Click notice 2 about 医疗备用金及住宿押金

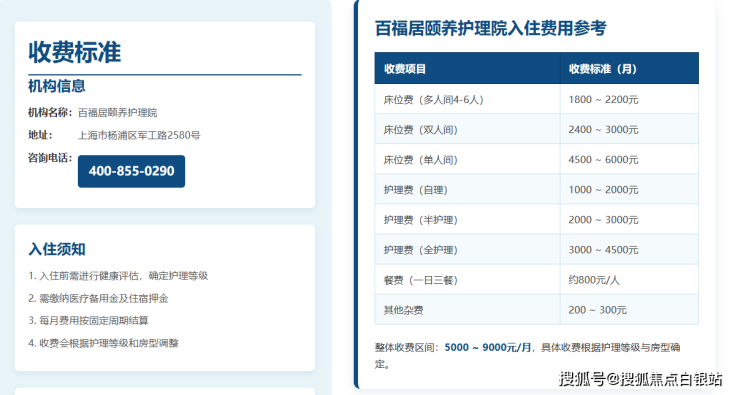click(x=98, y=298)
